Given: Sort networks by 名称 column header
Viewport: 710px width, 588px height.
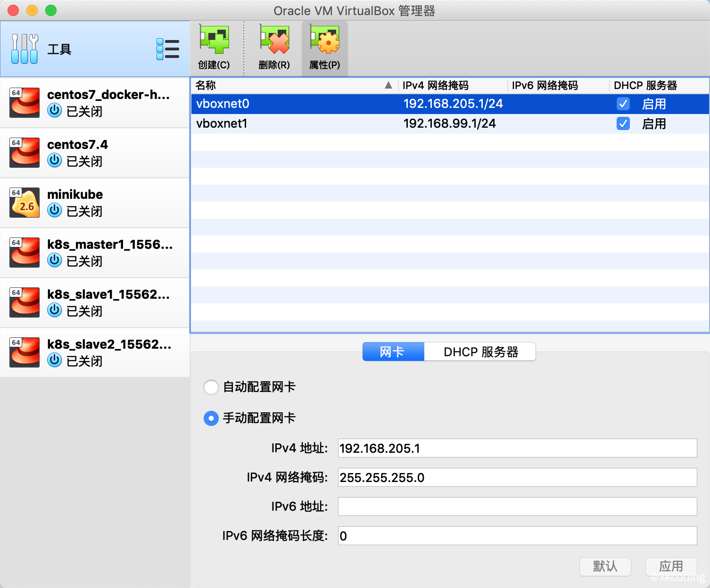Looking at the screenshot, I should click(x=205, y=85).
